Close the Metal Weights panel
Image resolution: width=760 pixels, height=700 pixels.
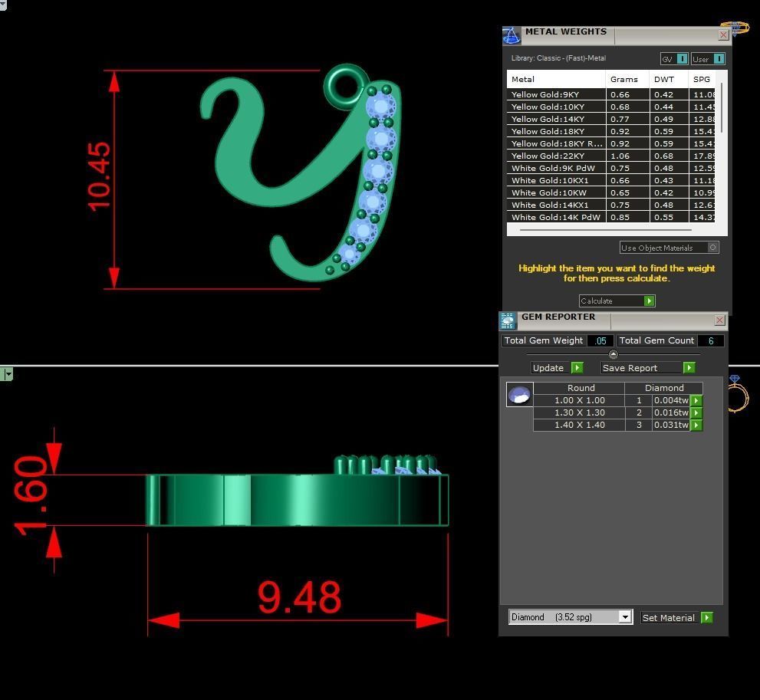point(723,35)
